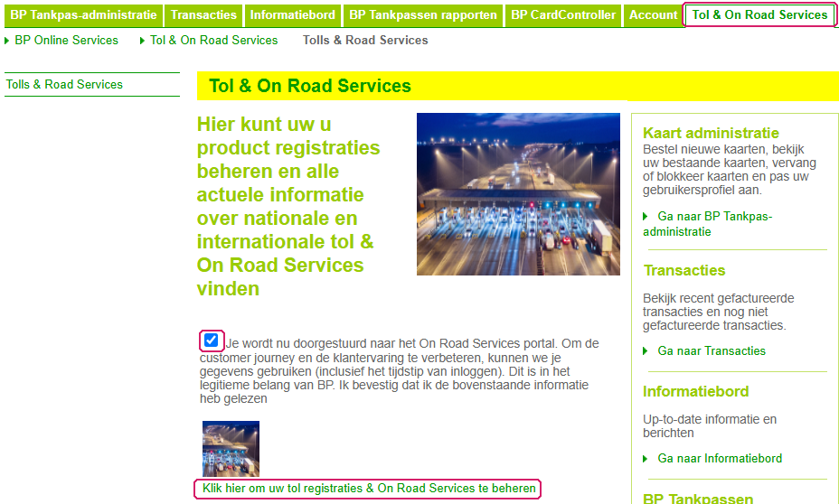Click 'Up-to-date informatie en berichten' text
This screenshot has width=839, height=504.
(710, 426)
